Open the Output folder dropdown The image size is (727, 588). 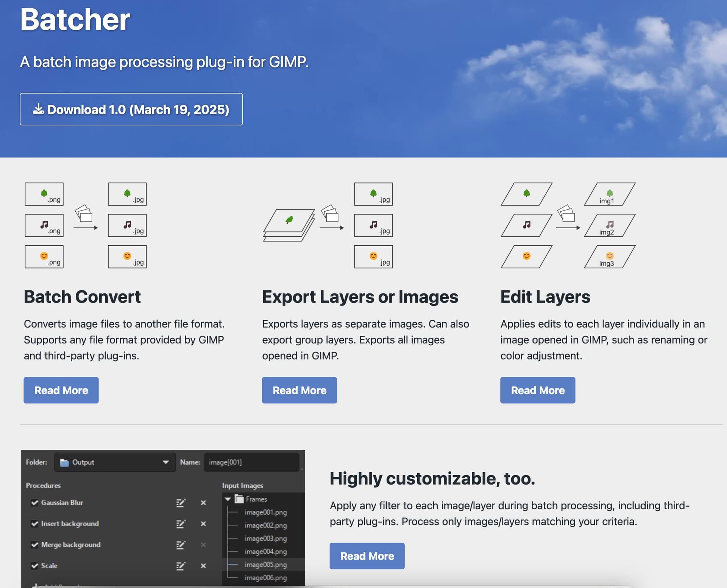click(x=115, y=462)
